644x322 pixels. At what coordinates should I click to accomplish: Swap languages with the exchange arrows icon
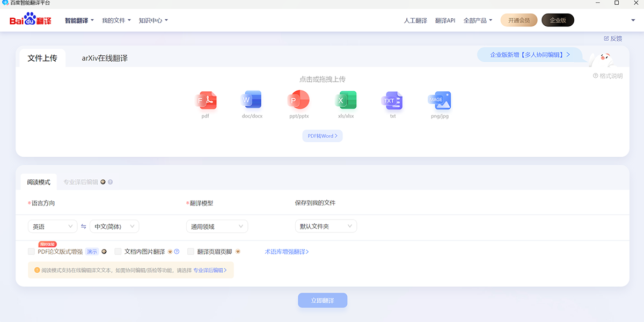[83, 226]
